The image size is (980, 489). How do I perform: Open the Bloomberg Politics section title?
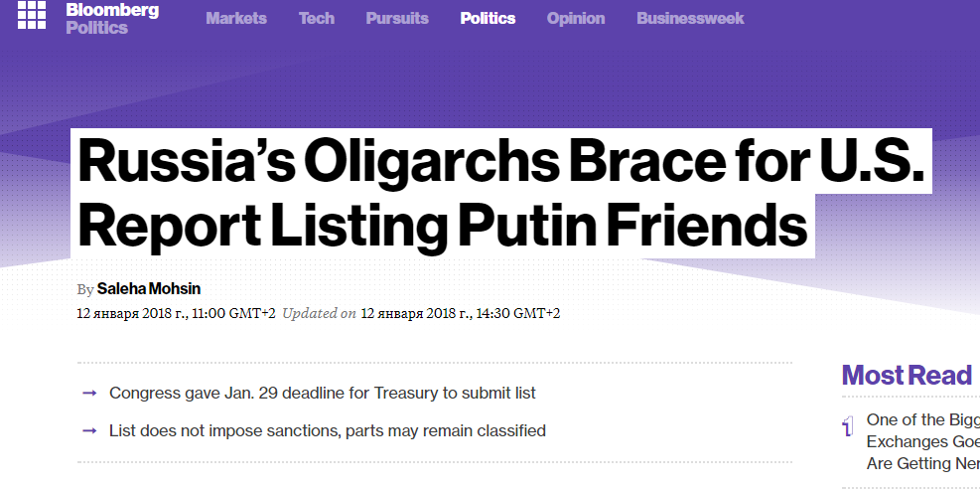pos(97,28)
